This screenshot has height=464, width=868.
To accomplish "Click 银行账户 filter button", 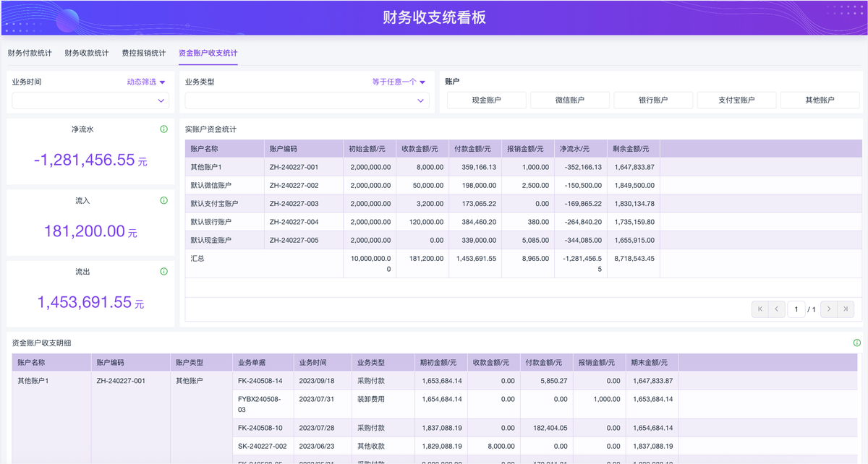I will [x=653, y=100].
